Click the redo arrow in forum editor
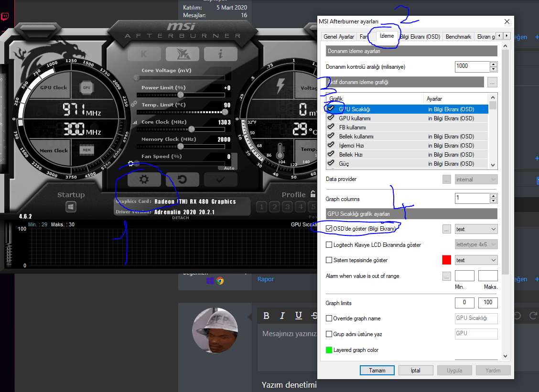The image size is (539, 392). (533, 316)
